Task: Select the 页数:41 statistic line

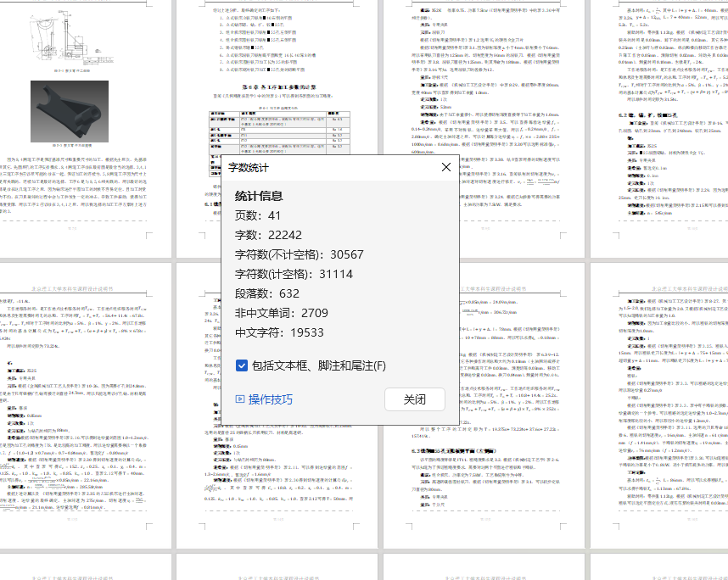Action: click(x=258, y=215)
